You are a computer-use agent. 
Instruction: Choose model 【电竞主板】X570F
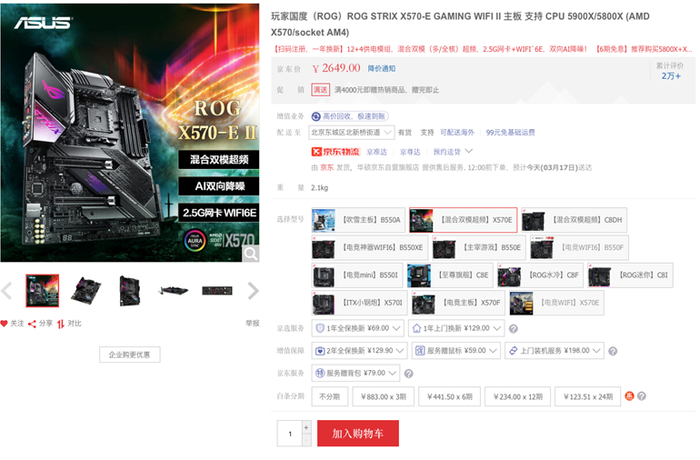tap(458, 303)
